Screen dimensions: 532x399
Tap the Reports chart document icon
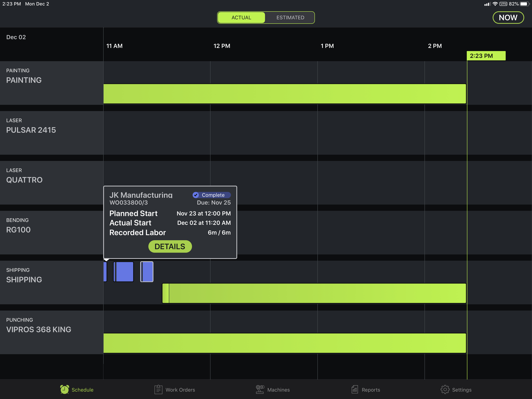click(x=355, y=389)
